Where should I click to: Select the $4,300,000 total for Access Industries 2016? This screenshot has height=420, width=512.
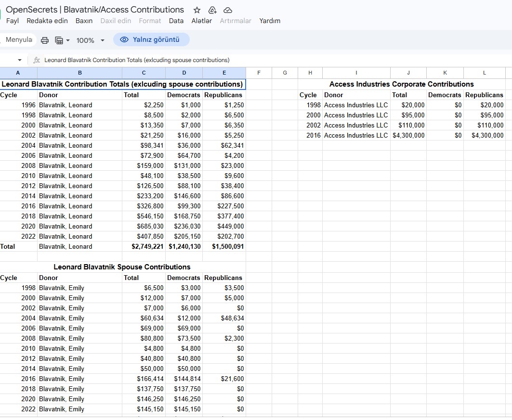(408, 135)
